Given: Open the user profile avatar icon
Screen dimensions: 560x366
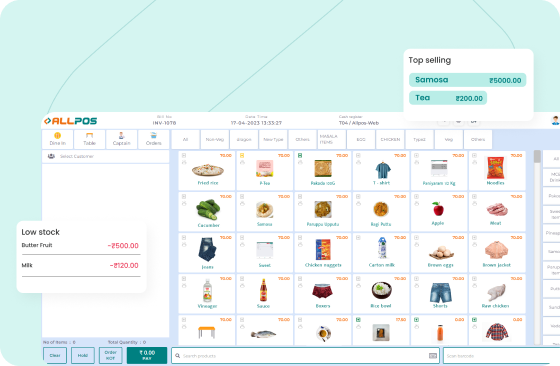Looking at the screenshot, I should pyautogui.click(x=555, y=120).
